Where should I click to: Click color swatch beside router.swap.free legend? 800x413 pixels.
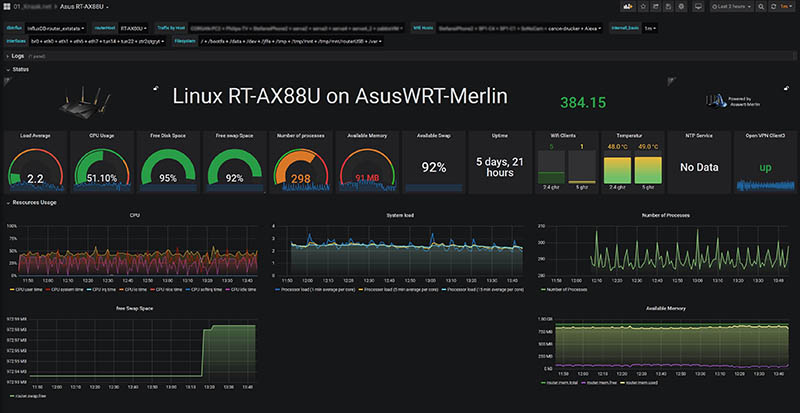point(12,395)
